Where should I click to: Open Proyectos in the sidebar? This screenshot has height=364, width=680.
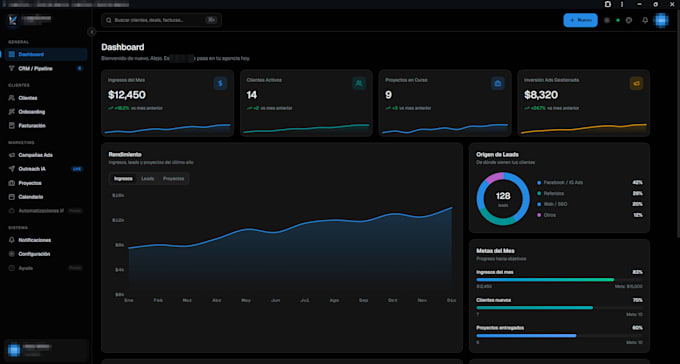[x=46, y=183]
